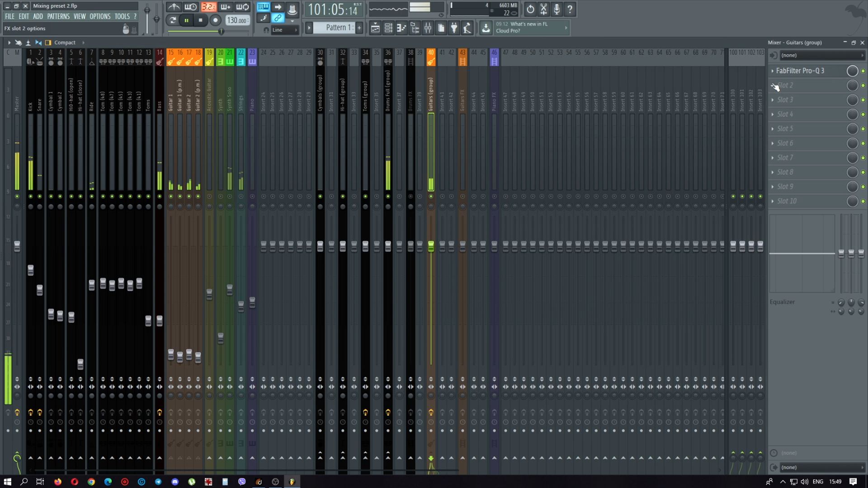Click the What's new in FL Cloud news
The height and width of the screenshot is (488, 868).
[x=528, y=28]
